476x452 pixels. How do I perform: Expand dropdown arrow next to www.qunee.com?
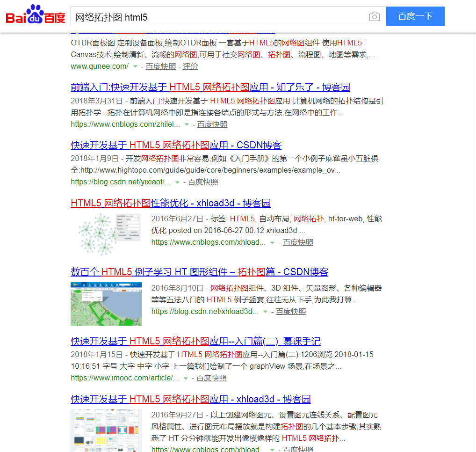coord(136,66)
